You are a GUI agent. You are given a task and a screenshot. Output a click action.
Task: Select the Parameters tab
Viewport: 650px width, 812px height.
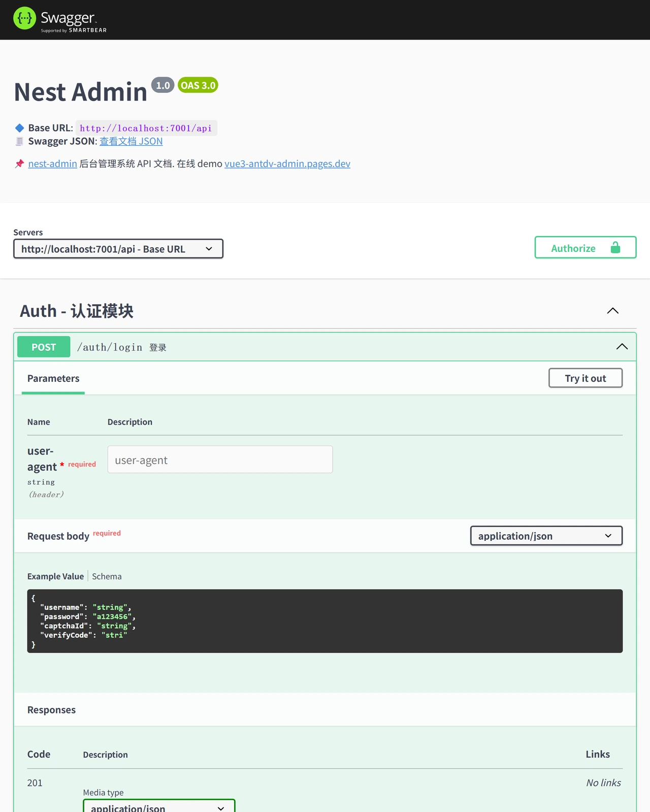point(53,378)
